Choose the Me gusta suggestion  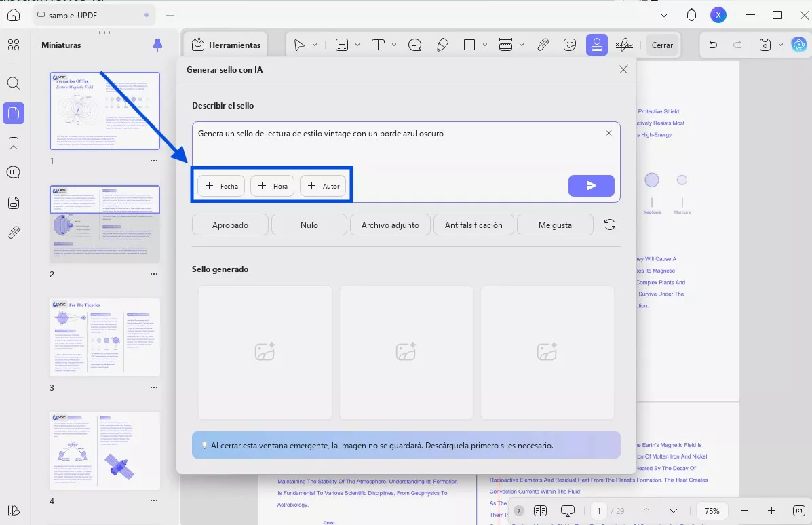[555, 225]
